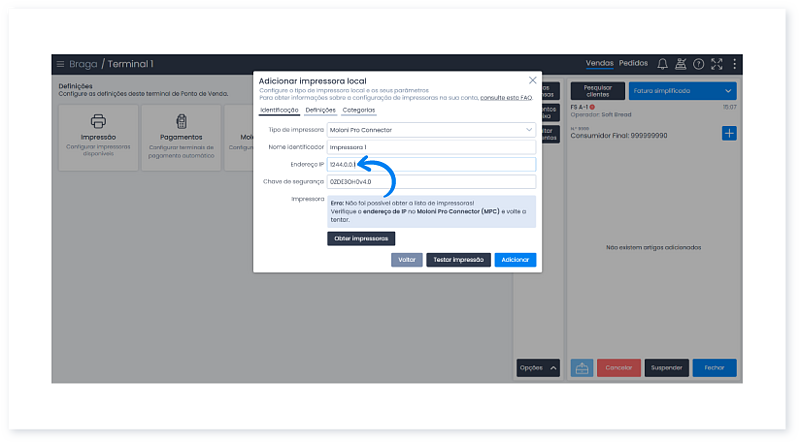Open the cash drawer icon button
800x444 pixels.
(x=582, y=368)
